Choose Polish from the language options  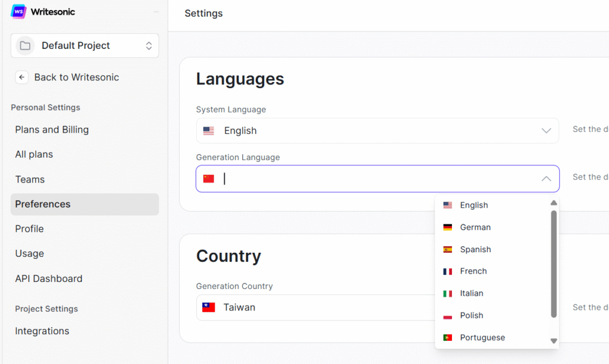pyautogui.click(x=472, y=315)
